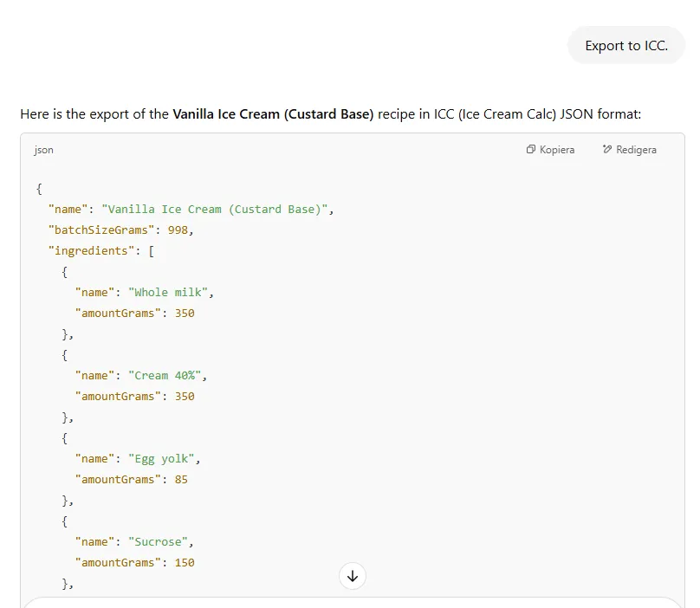The height and width of the screenshot is (608, 700).
Task: Click the amountGrams value 150
Action: tap(185, 562)
